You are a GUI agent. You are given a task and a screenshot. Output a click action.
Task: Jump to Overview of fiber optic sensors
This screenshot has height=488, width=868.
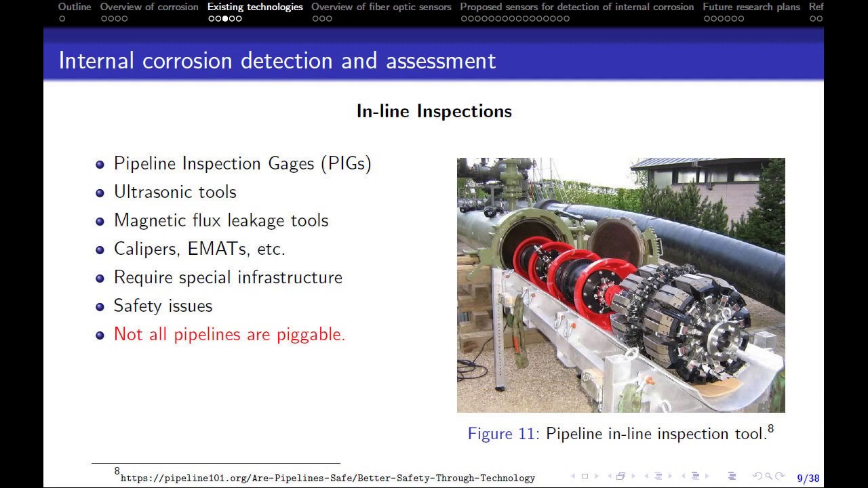click(x=381, y=7)
